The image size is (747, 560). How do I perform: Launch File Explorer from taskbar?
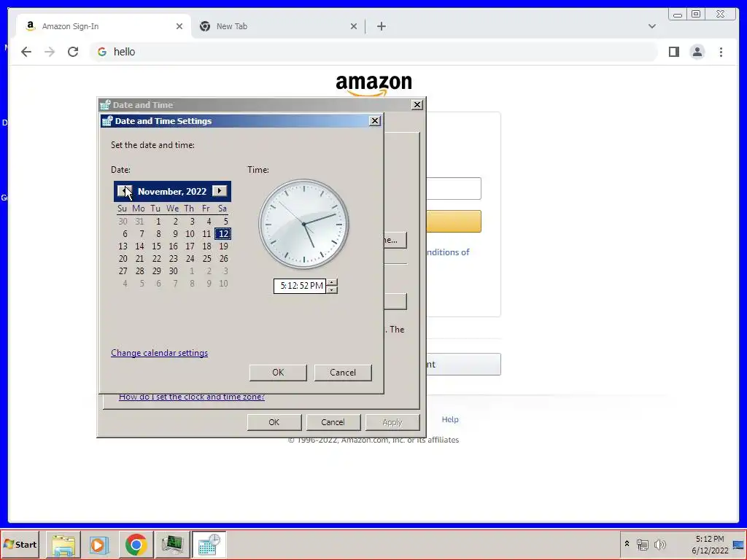coord(63,545)
